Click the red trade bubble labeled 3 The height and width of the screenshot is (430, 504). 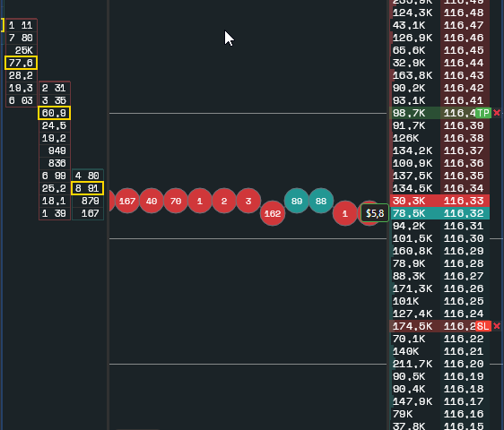tap(248, 201)
